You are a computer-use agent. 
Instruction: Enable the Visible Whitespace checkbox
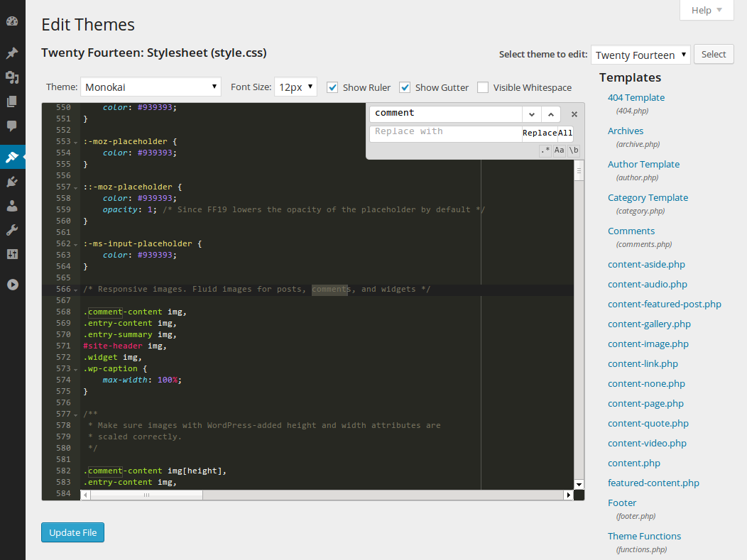483,87
